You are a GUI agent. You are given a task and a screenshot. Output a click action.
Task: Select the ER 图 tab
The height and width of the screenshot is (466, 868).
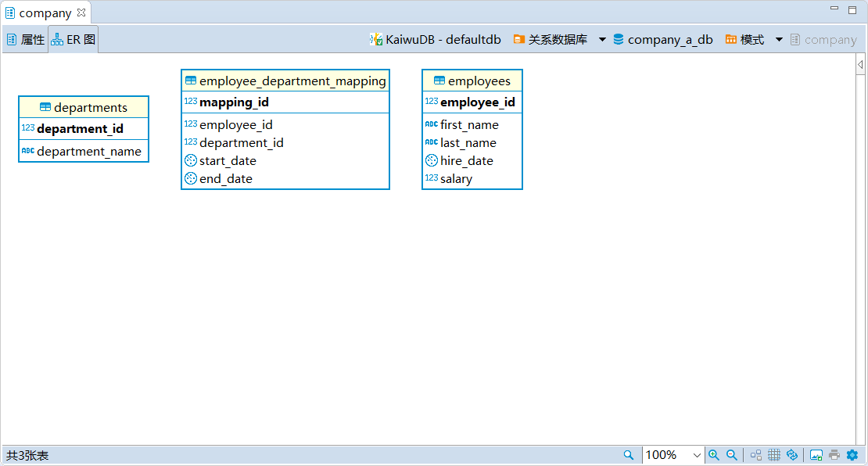coord(74,40)
